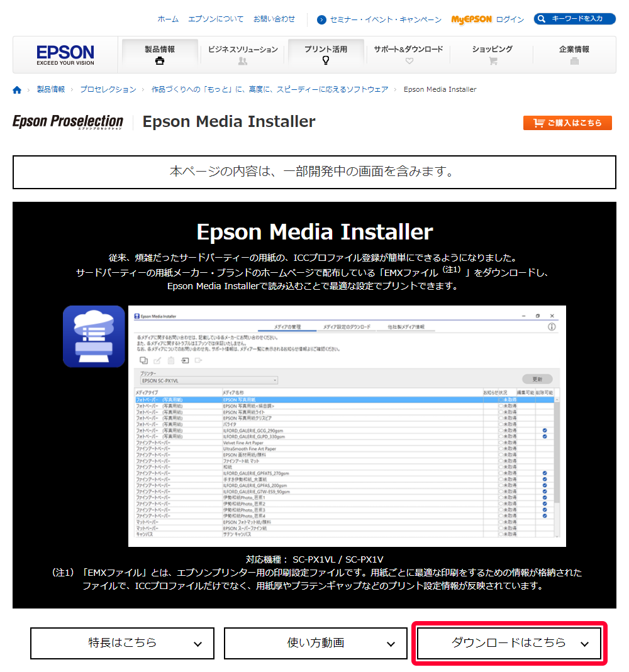629x672 pixels.
Task: Go to お問い合わせ in the top links
Action: click(x=274, y=19)
